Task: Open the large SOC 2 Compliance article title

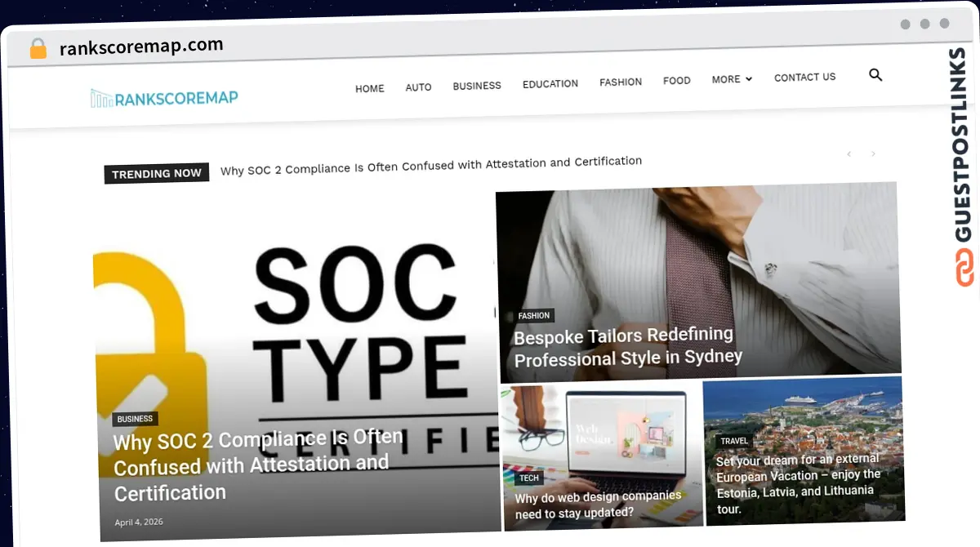Action: (x=258, y=465)
